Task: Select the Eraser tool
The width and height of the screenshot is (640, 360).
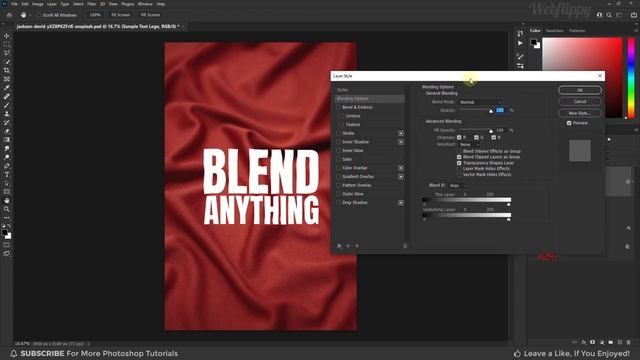Action: [x=7, y=131]
